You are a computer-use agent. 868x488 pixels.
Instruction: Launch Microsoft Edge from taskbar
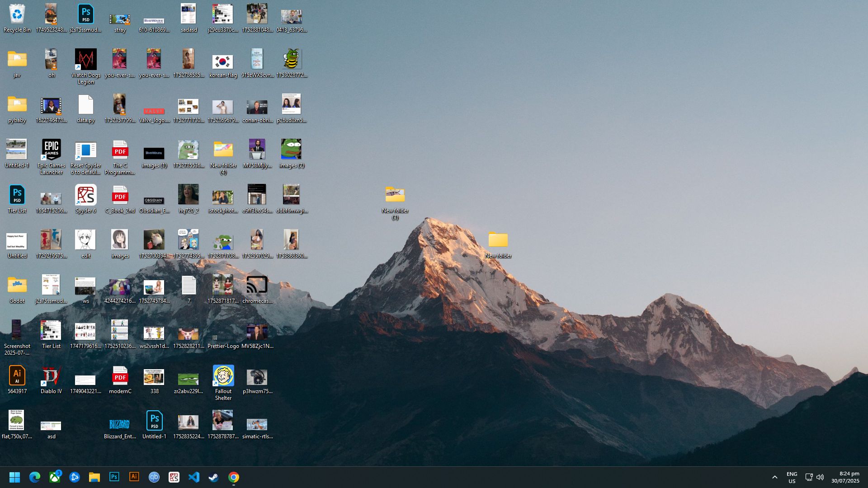click(35, 477)
